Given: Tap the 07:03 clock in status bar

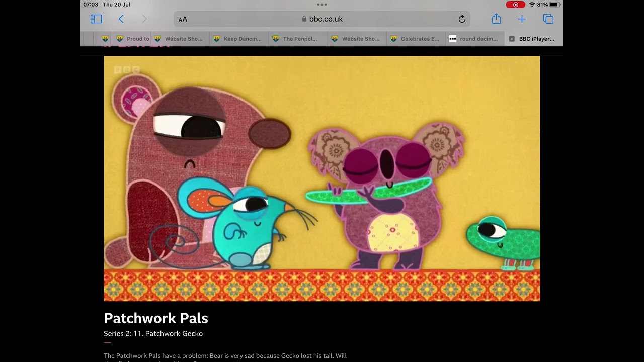Looking at the screenshot, I should click(x=91, y=5).
